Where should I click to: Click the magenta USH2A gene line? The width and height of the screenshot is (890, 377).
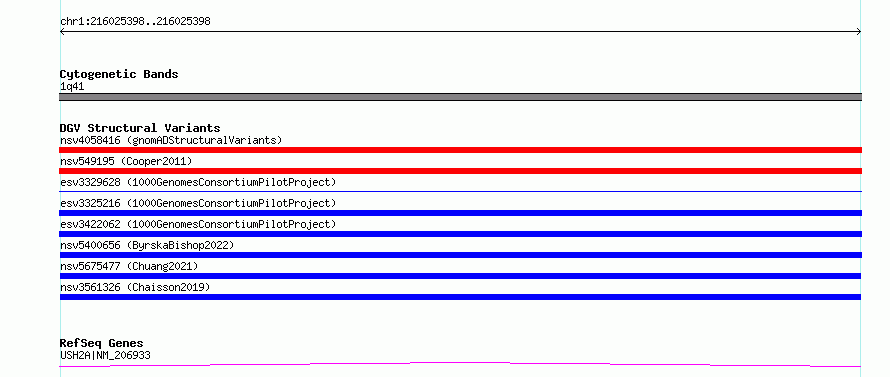point(460,364)
